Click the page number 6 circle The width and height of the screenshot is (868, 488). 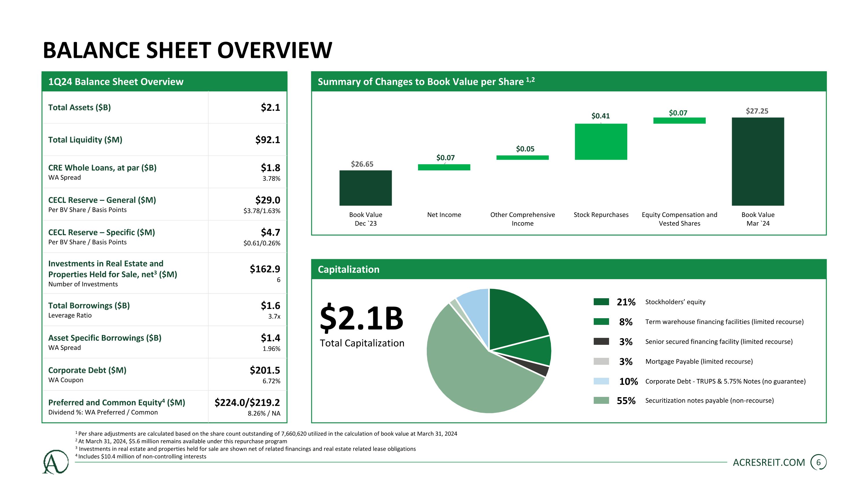click(x=818, y=463)
